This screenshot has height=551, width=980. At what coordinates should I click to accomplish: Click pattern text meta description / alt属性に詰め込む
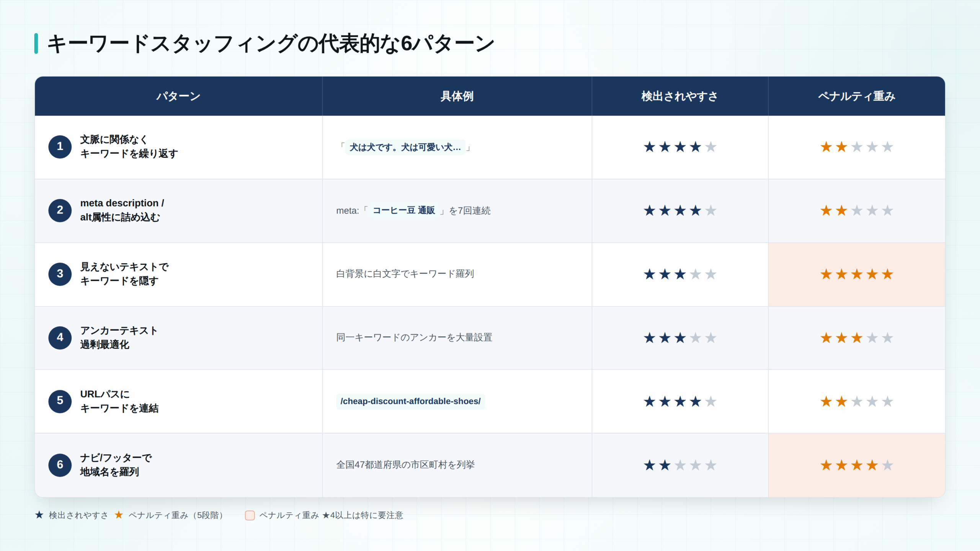click(122, 210)
